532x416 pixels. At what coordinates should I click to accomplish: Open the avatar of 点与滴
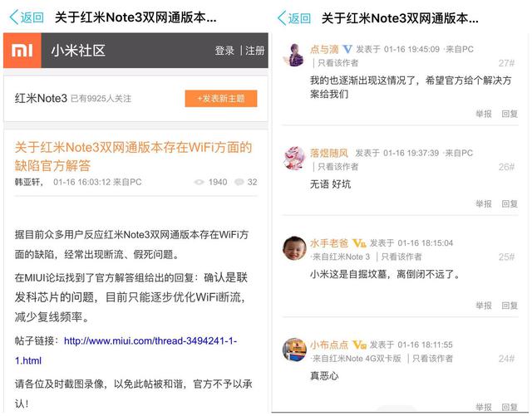point(294,55)
